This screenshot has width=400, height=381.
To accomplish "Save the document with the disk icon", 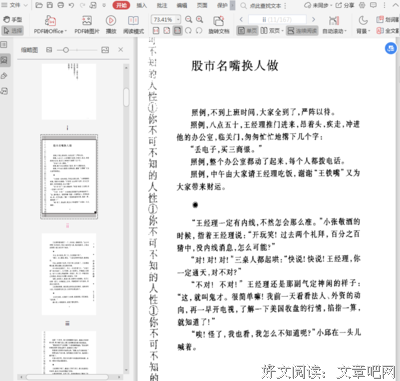I will pyautogui.click(x=50, y=5).
